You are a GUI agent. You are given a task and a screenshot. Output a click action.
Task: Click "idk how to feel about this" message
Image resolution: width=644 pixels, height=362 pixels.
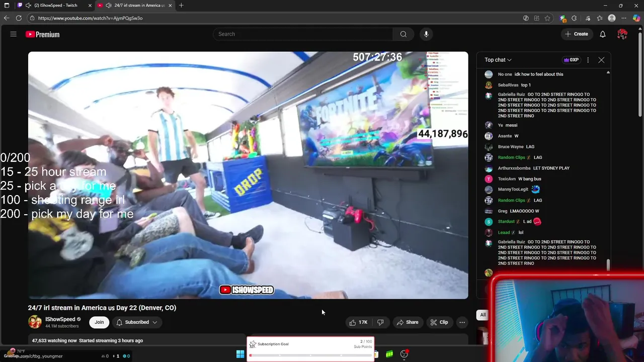tap(539, 74)
